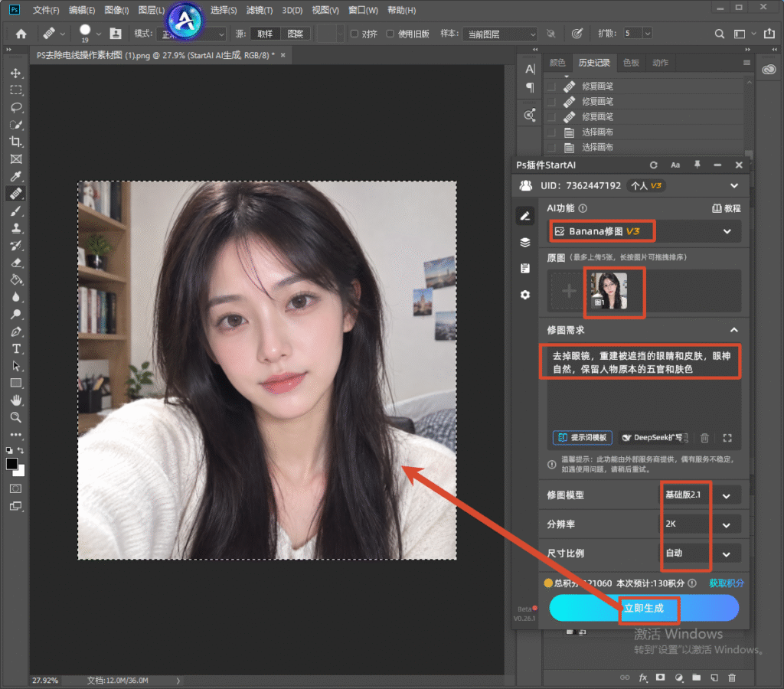Toggle the 对齐 checkbox

pos(354,34)
